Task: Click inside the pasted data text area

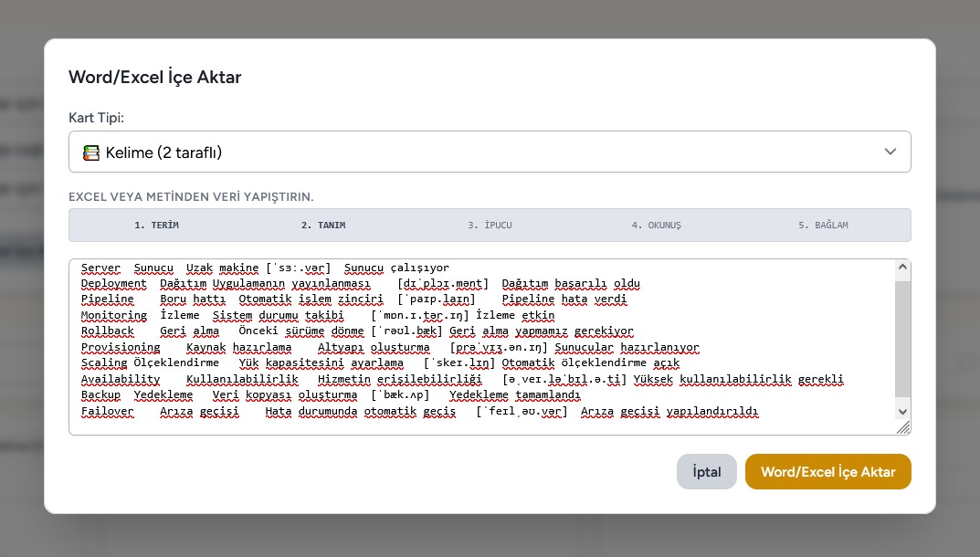Action: pyautogui.click(x=457, y=347)
